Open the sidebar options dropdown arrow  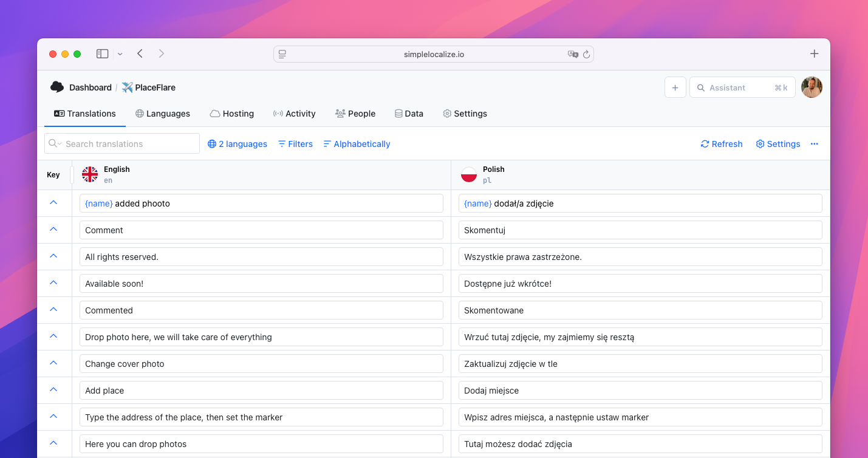point(120,54)
